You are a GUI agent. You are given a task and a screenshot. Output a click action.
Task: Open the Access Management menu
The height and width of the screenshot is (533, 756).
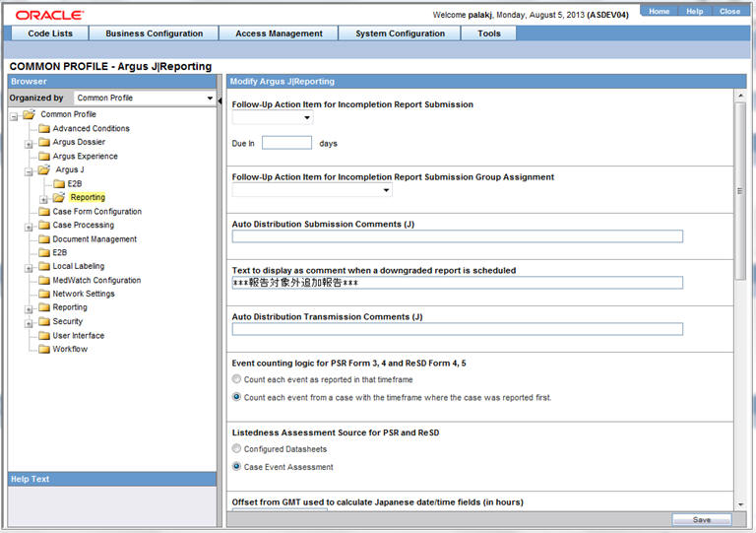[279, 33]
